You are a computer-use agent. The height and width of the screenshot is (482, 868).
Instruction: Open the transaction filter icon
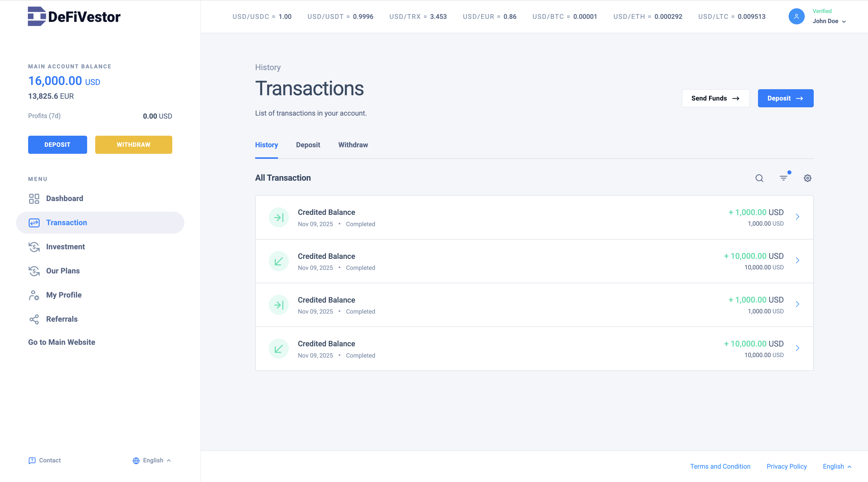coord(783,178)
